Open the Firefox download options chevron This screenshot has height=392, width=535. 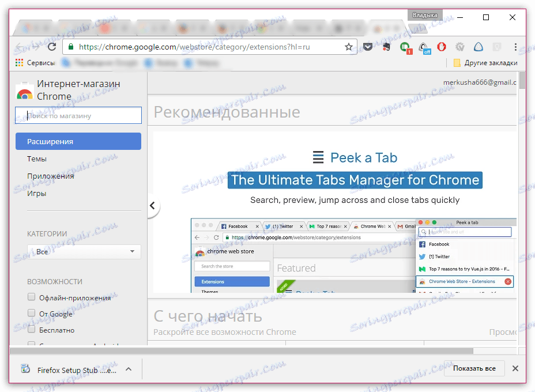click(129, 369)
